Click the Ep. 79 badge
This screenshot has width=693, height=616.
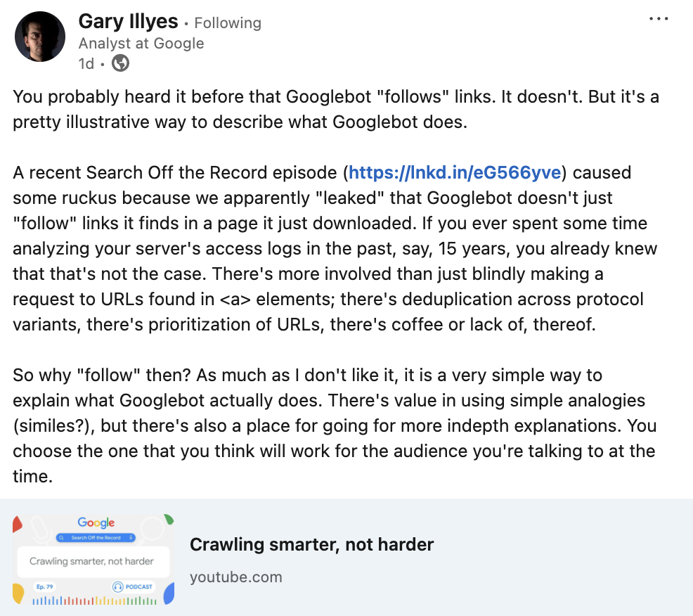(x=44, y=586)
